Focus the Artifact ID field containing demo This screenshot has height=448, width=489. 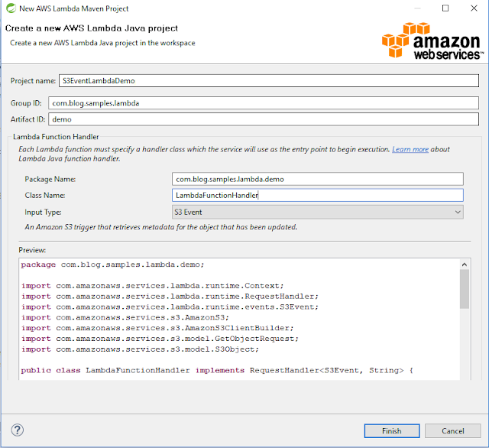point(264,119)
